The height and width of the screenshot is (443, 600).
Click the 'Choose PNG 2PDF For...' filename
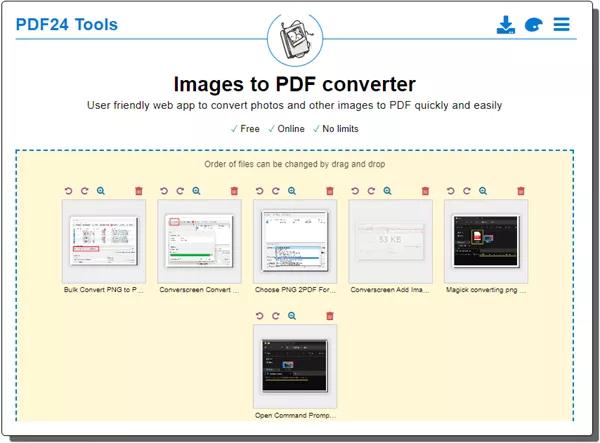(295, 290)
